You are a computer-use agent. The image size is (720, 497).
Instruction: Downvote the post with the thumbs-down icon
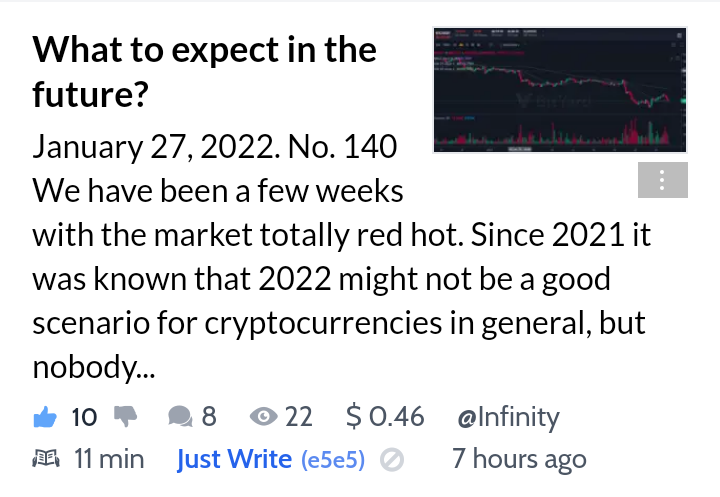point(126,417)
